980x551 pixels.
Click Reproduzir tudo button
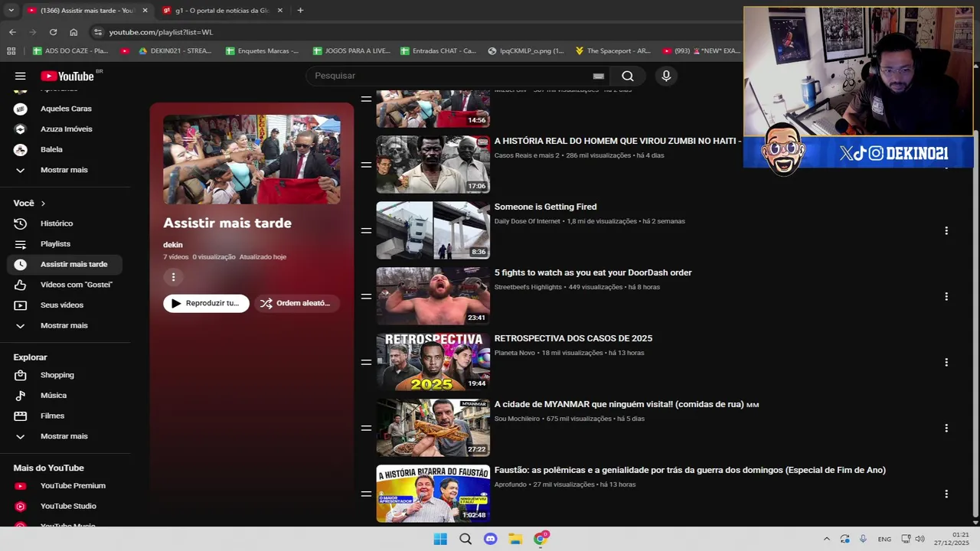click(206, 303)
